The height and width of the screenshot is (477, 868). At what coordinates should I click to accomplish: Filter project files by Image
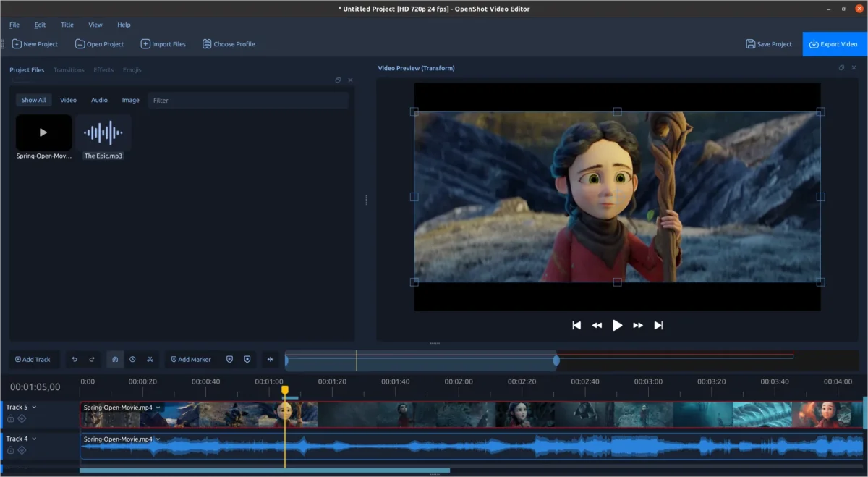131,101
